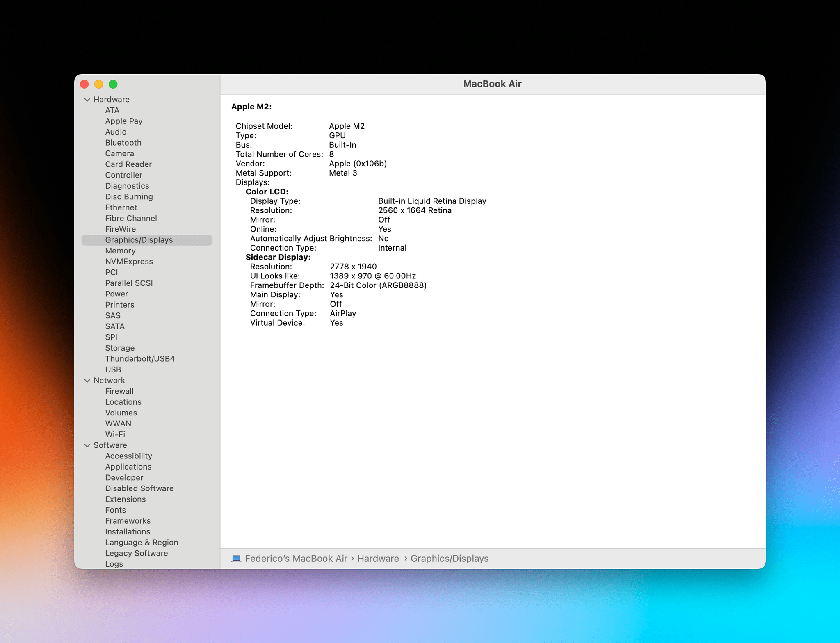Select NVMExpress in the sidebar
This screenshot has height=643, width=840.
click(129, 262)
